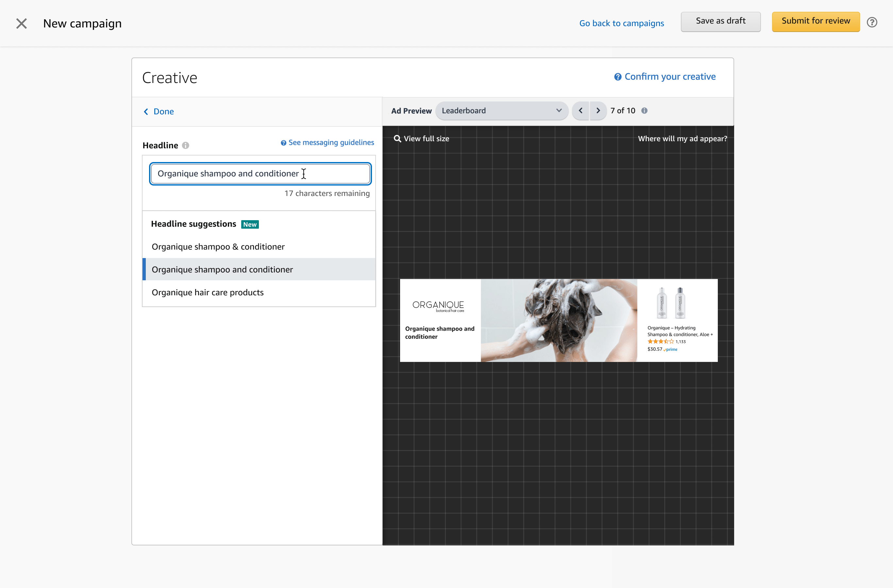Close the New campaign page with X

21,24
